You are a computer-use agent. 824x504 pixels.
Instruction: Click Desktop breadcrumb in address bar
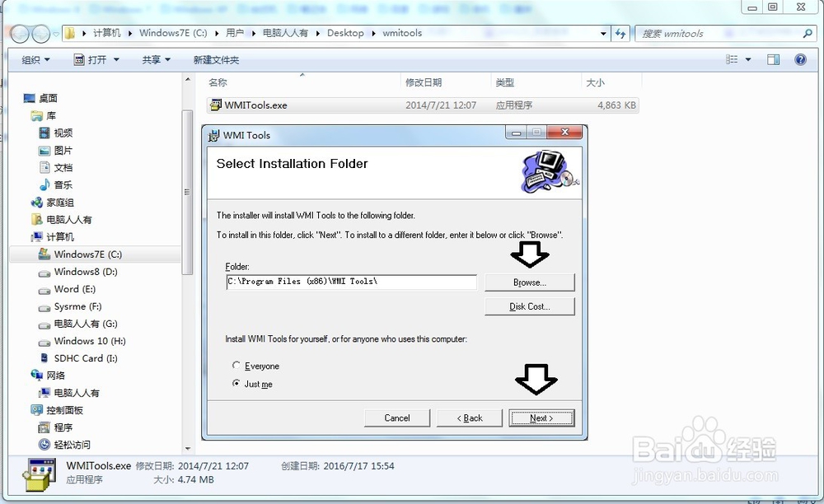pos(345,33)
